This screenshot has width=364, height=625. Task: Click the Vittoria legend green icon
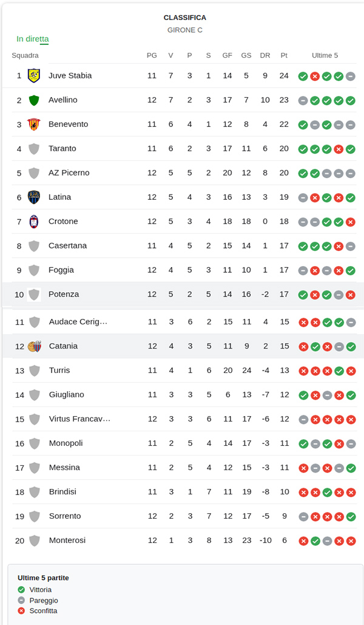21,590
